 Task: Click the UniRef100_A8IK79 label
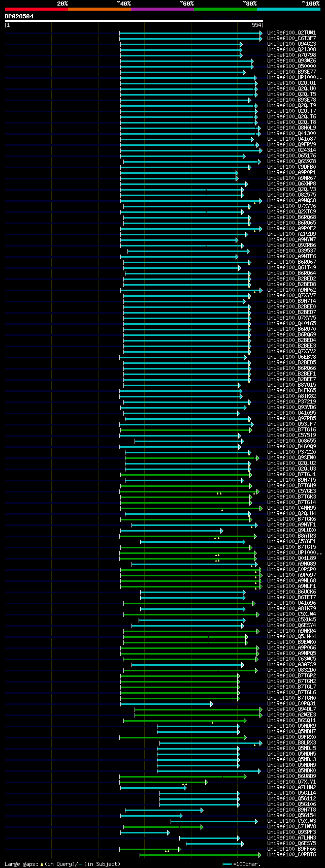[291, 608]
